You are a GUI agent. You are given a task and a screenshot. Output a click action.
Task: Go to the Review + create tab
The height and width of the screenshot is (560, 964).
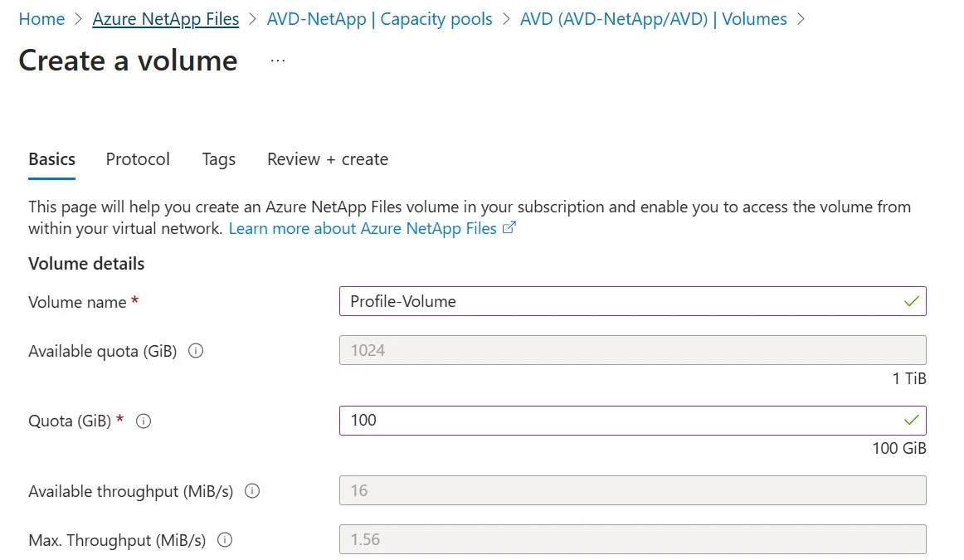pos(328,159)
